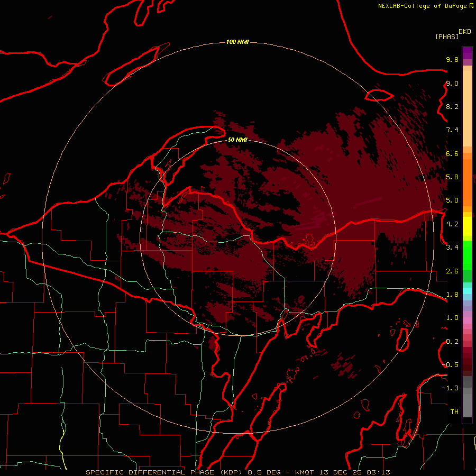Click the 9.8 color scale value
Screen dimensions: 476x476
[x=452, y=59]
